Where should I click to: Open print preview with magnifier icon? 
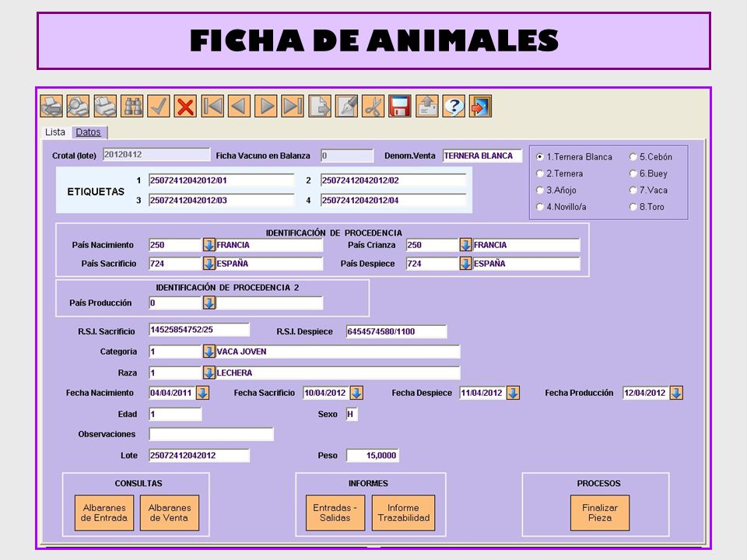[x=78, y=107]
